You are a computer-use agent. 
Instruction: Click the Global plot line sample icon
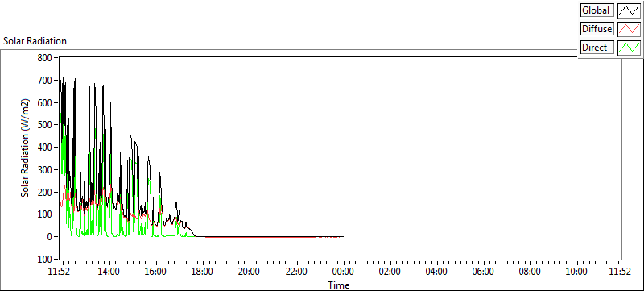pyautogui.click(x=630, y=10)
